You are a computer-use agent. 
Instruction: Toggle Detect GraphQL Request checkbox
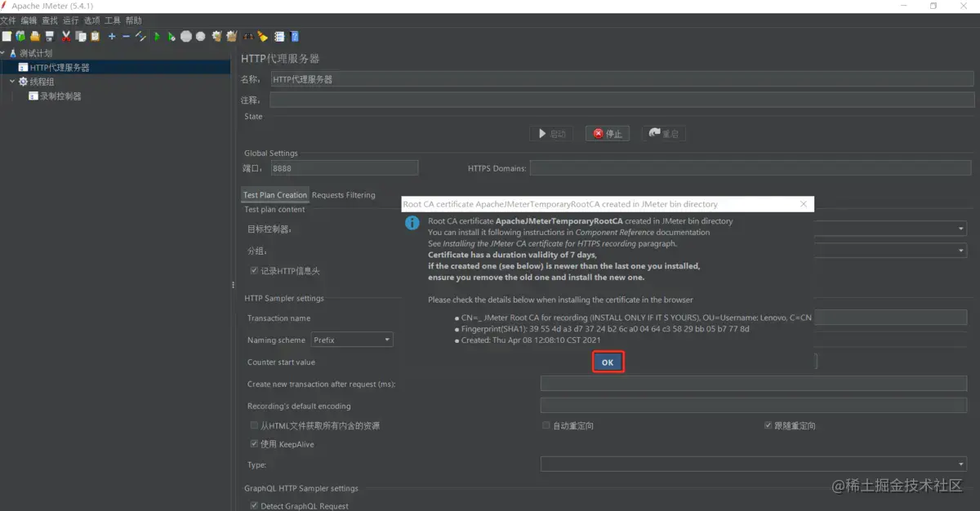point(254,506)
